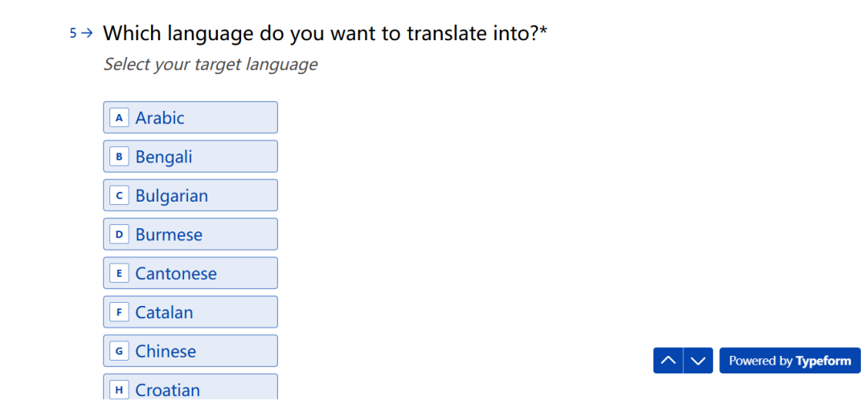This screenshot has width=868, height=400.
Task: Open the Powered by Typeform link
Action: [789, 361]
